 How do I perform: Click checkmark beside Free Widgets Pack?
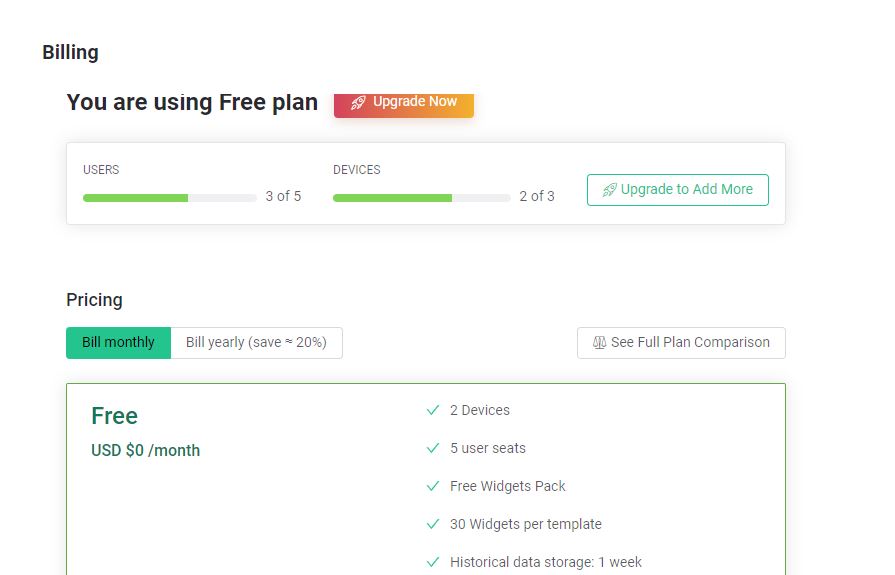click(433, 486)
